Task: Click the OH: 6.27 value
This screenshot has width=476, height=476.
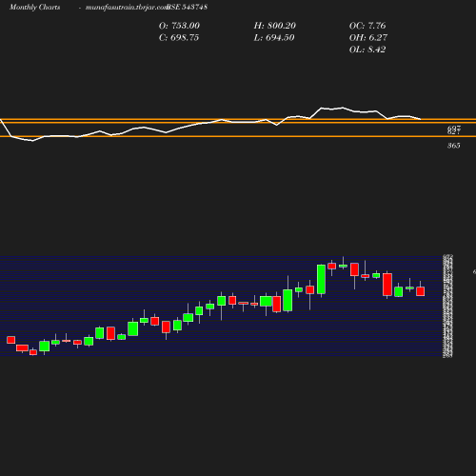Action: tap(368, 37)
